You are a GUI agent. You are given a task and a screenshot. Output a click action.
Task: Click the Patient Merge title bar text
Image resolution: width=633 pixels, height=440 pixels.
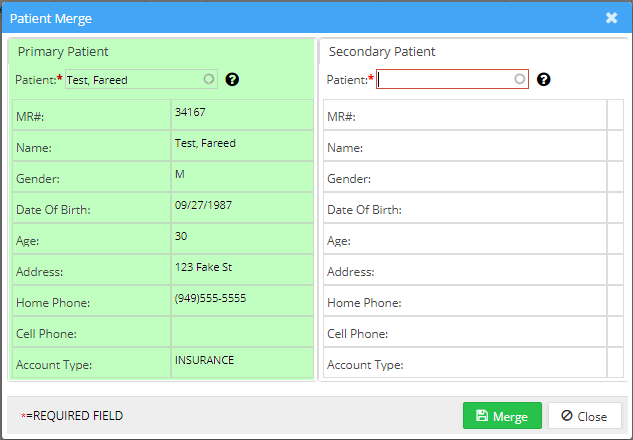(x=51, y=17)
